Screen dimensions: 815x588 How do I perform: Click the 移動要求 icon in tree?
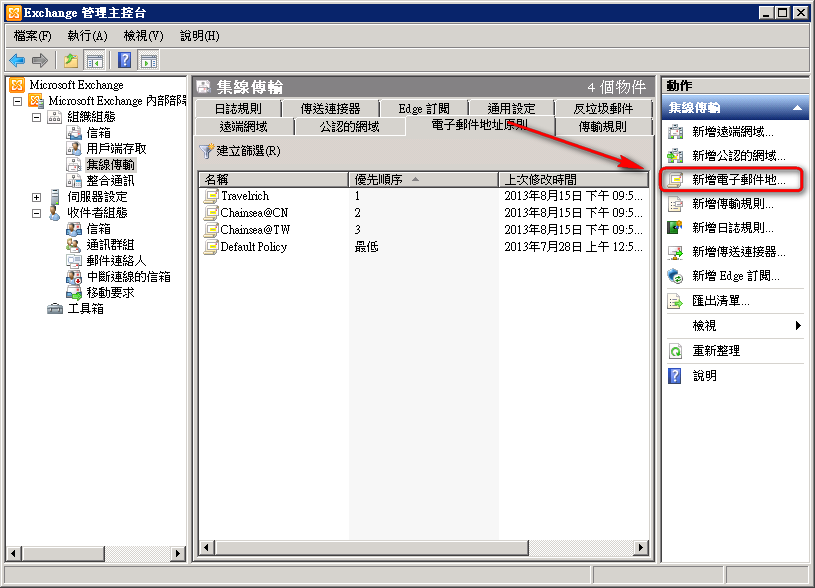(x=74, y=293)
